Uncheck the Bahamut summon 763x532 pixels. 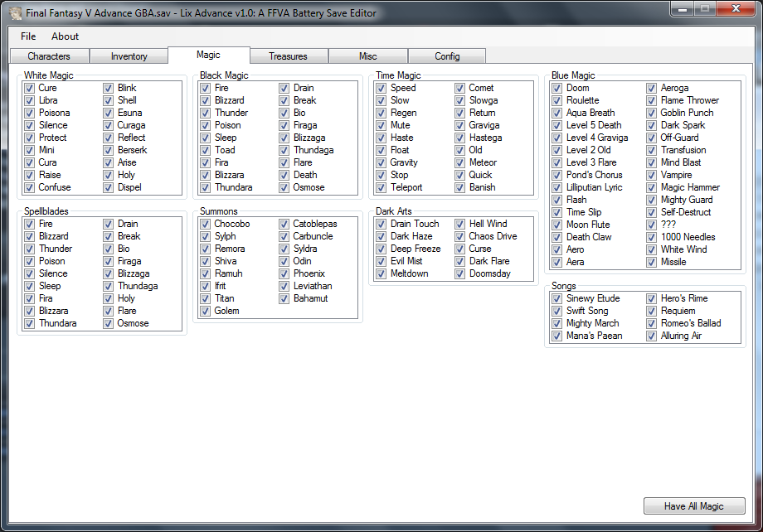[x=284, y=298]
